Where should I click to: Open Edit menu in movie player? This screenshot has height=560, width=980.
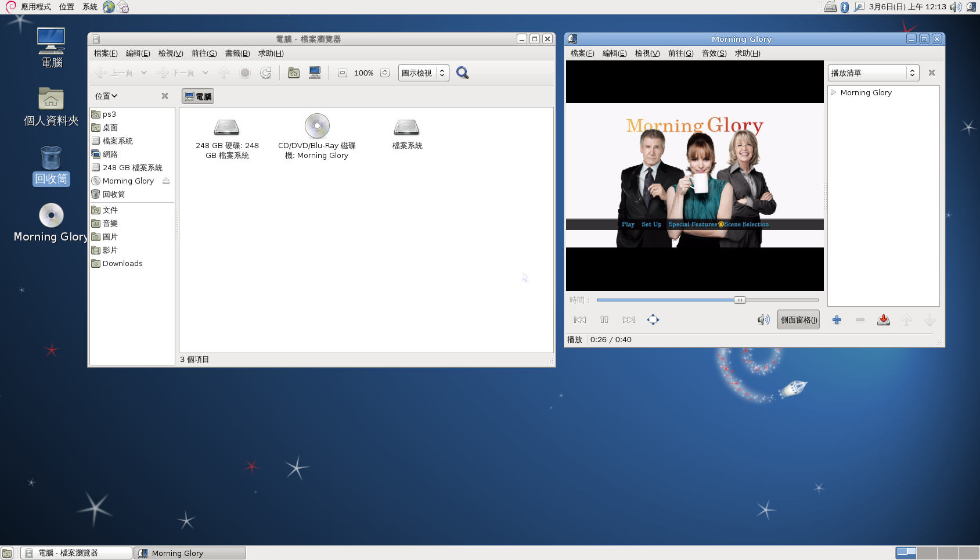coord(615,53)
